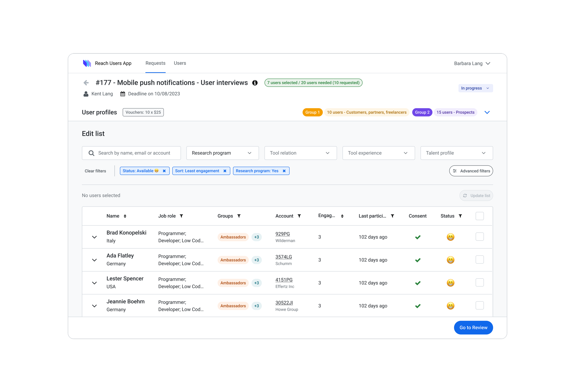Viewport: 575px width, 392px height.
Task: Sort by the Name column arrows
Action: tap(125, 216)
